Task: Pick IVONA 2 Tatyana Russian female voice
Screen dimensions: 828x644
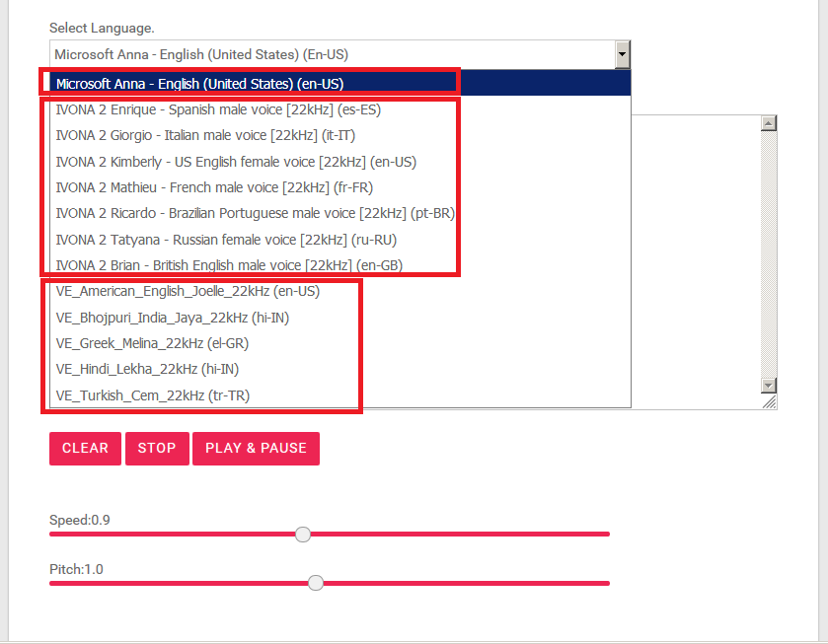Action: [x=340, y=240]
